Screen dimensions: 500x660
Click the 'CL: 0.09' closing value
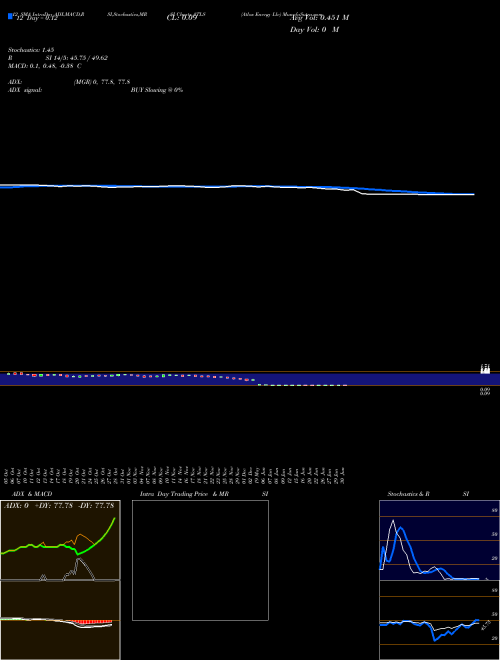pos(182,18)
